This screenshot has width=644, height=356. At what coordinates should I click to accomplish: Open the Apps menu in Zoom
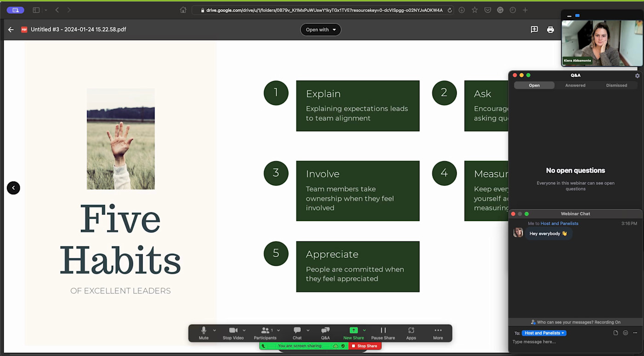411,333
